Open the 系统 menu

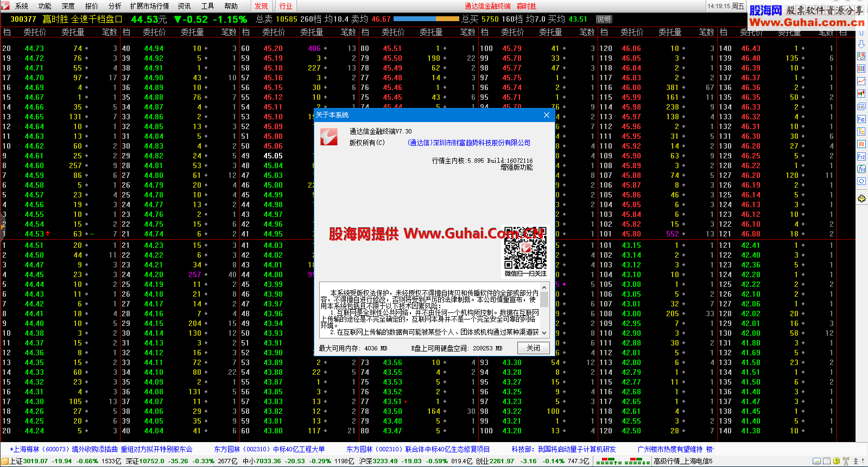pos(22,6)
